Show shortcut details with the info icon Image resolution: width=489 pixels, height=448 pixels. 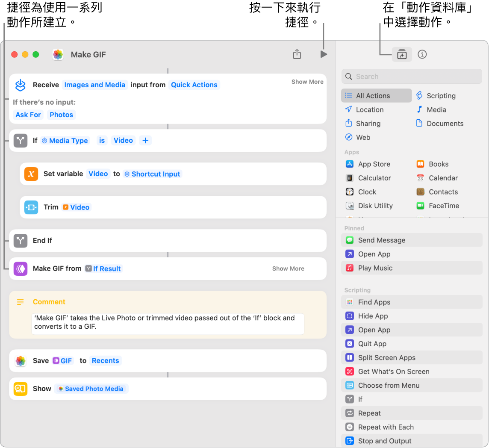(x=422, y=54)
